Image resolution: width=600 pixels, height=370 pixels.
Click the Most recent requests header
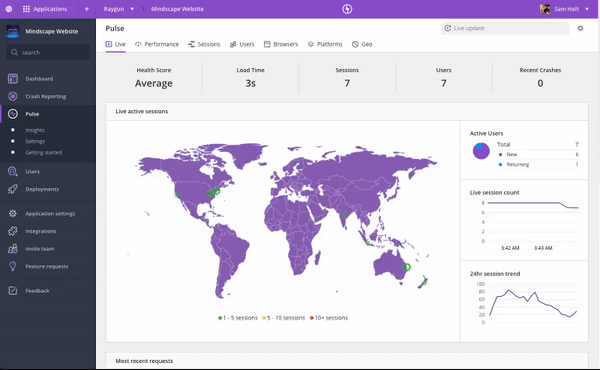pos(144,361)
